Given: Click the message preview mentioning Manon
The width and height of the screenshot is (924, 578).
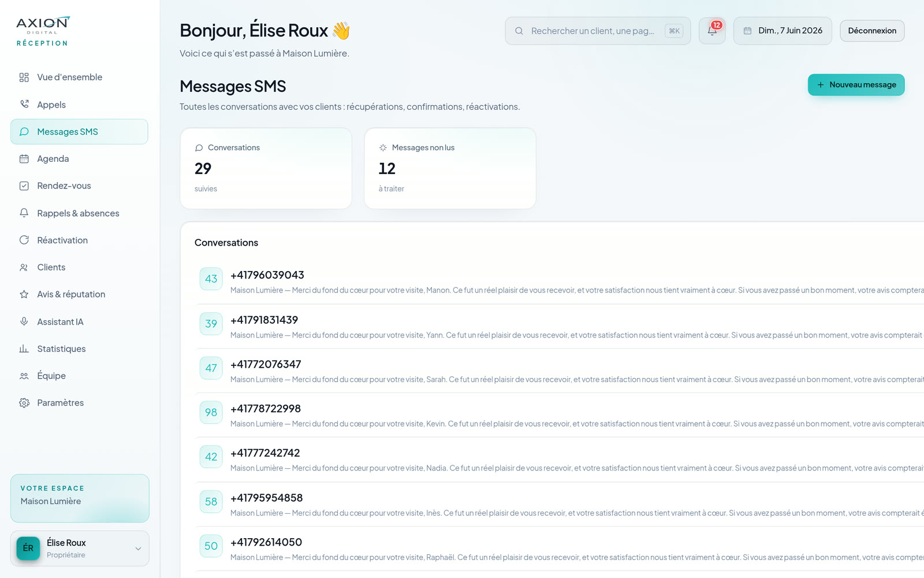Looking at the screenshot, I should click(577, 290).
